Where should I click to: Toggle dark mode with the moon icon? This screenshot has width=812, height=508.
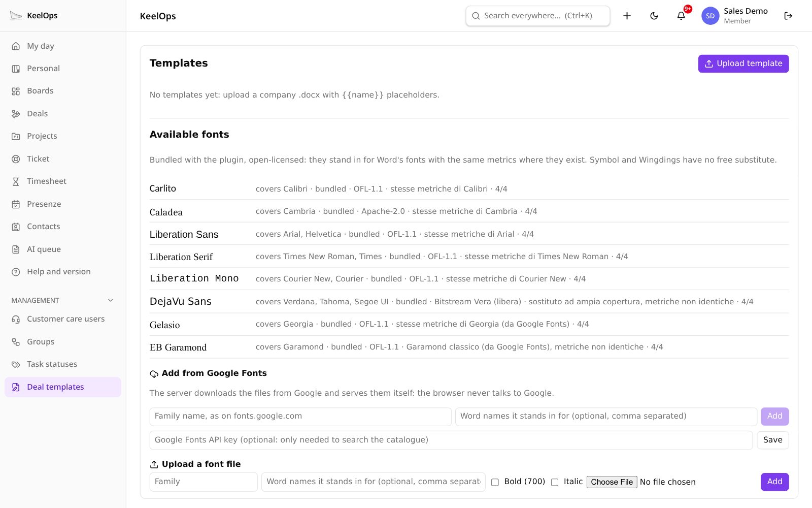[x=654, y=16]
